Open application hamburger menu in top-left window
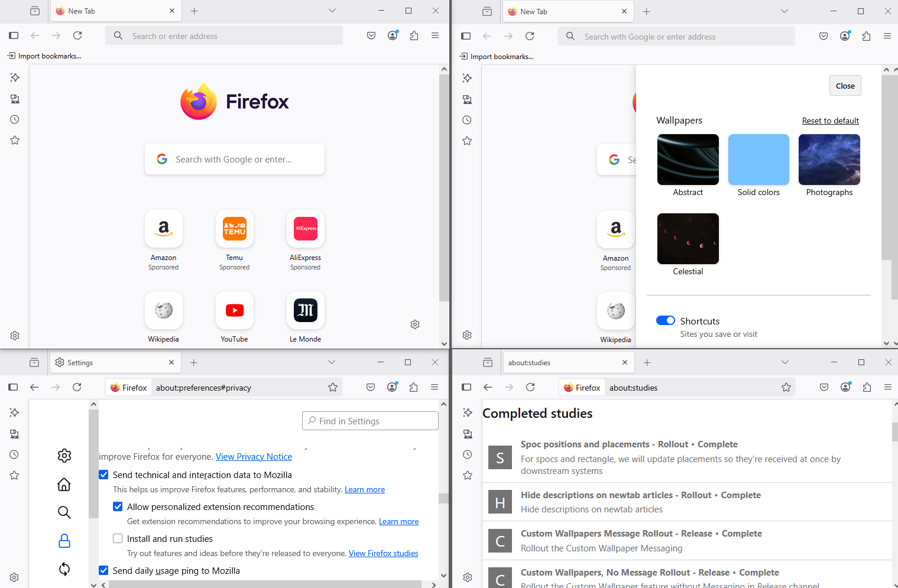Screen dimensions: 898x588 pyautogui.click(x=435, y=35)
